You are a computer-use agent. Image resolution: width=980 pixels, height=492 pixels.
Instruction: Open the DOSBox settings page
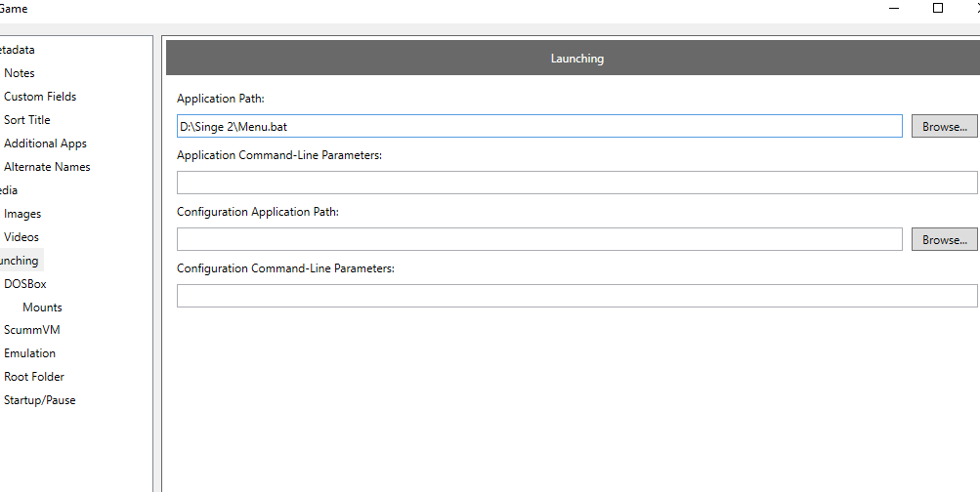point(25,284)
